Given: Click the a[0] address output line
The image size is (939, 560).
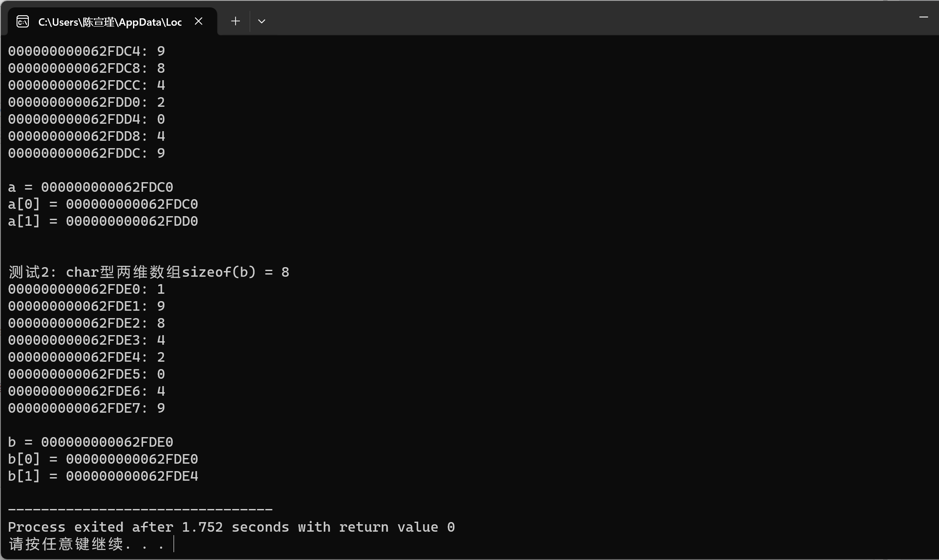Looking at the screenshot, I should point(103,204).
